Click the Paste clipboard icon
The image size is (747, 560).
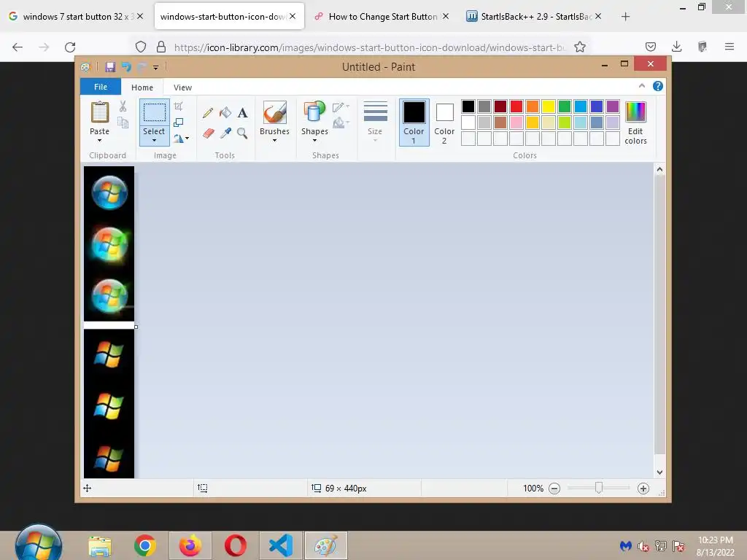click(99, 112)
